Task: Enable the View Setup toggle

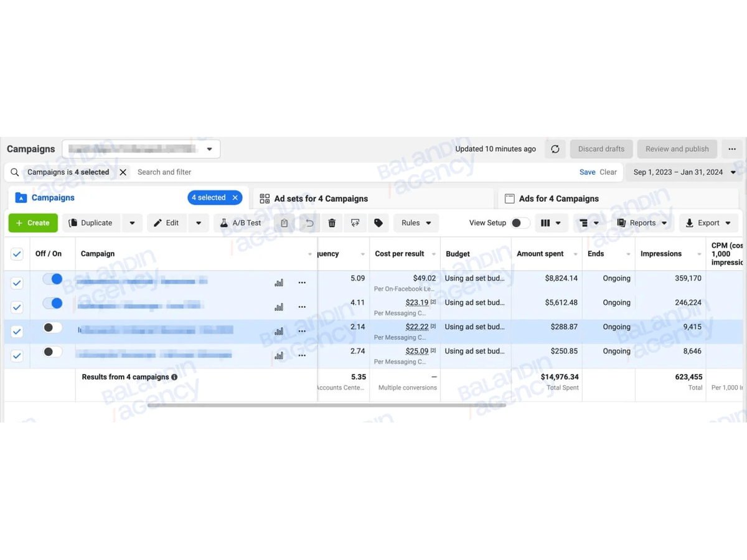Action: coord(520,223)
